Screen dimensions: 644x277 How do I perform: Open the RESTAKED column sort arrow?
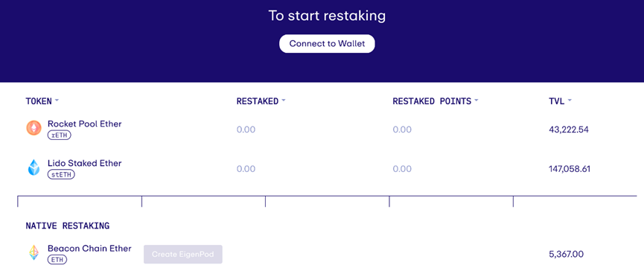click(284, 101)
